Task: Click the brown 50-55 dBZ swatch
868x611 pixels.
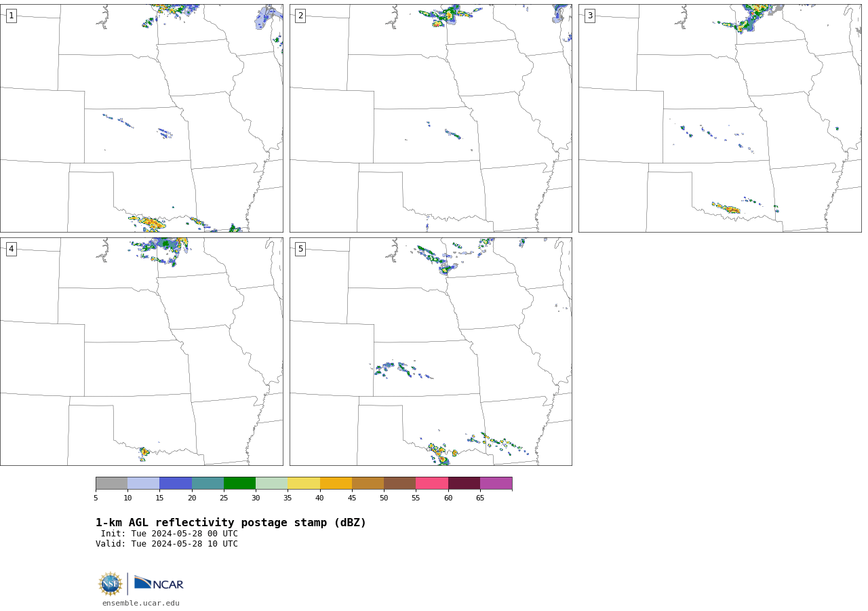Action: pyautogui.click(x=399, y=483)
